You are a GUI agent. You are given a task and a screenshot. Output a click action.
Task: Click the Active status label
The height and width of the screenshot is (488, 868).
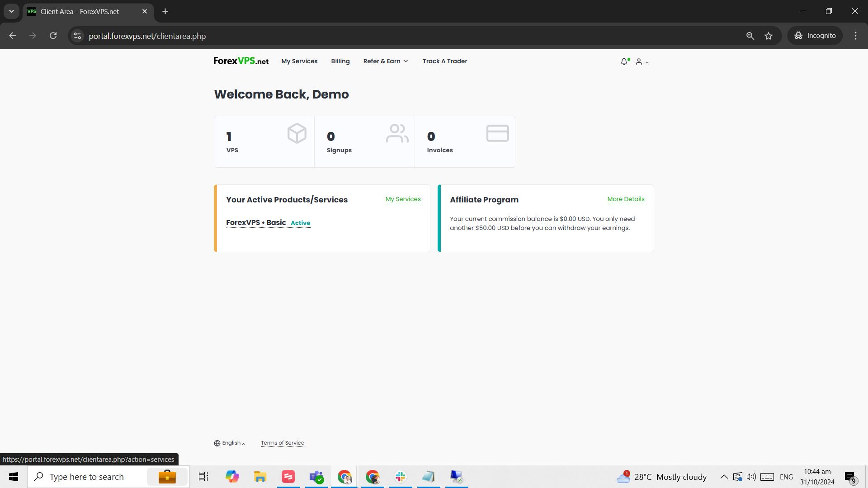pos(300,223)
